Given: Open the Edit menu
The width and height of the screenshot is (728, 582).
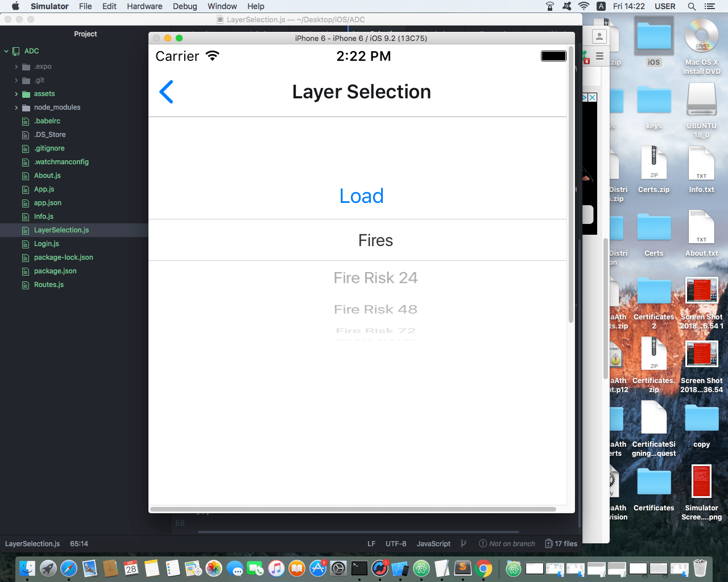Looking at the screenshot, I should click(109, 6).
